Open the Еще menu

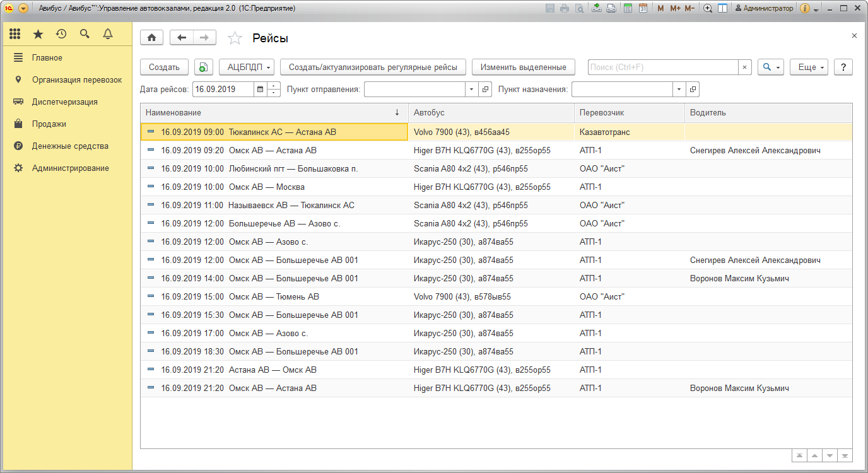point(809,67)
